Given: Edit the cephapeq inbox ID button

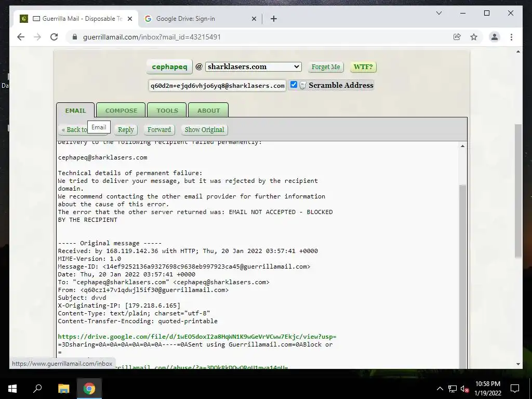Looking at the screenshot, I should pyautogui.click(x=169, y=67).
